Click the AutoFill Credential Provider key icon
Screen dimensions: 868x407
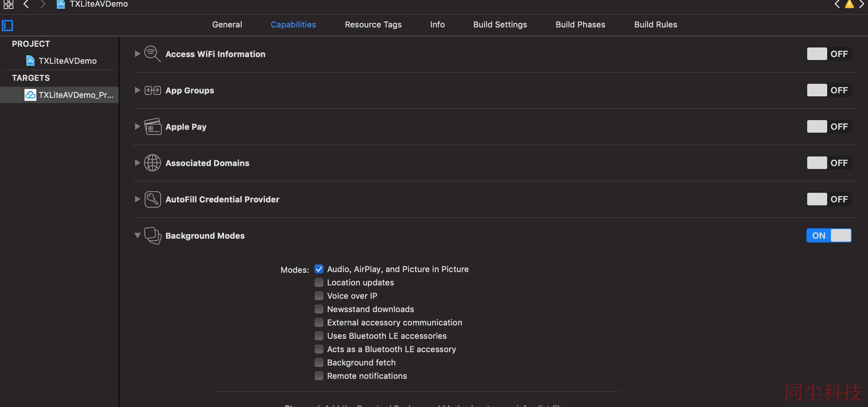[152, 199]
